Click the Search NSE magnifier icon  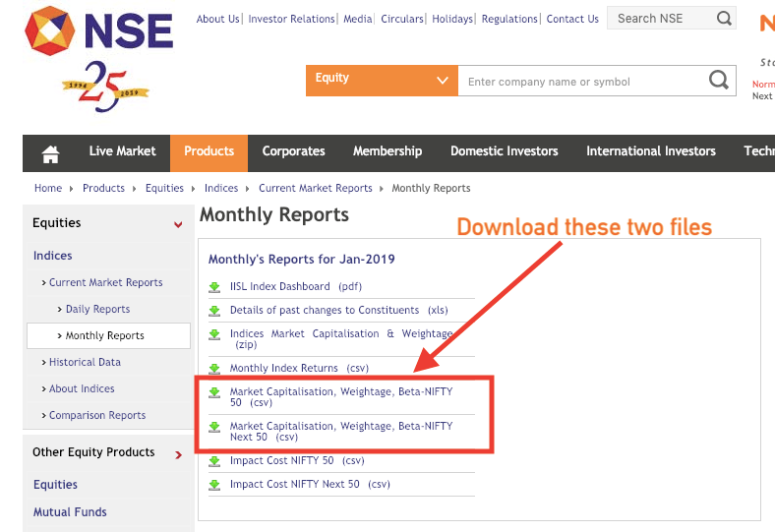[724, 19]
